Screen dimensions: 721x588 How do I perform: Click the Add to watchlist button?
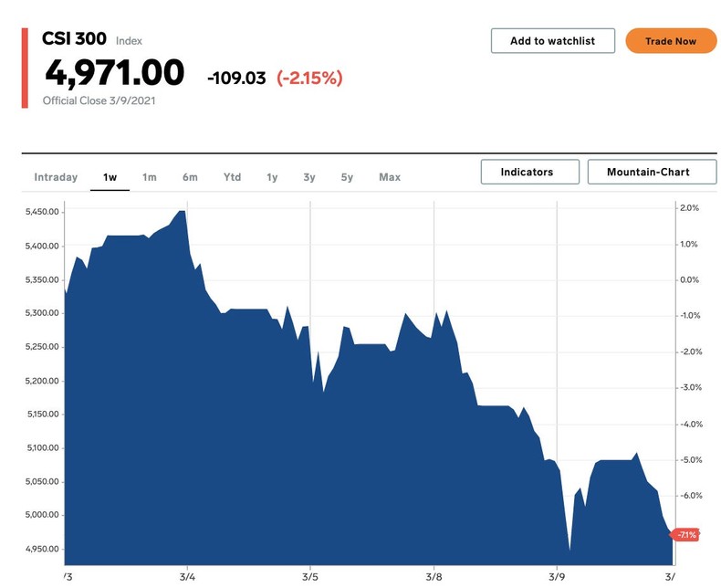(552, 41)
